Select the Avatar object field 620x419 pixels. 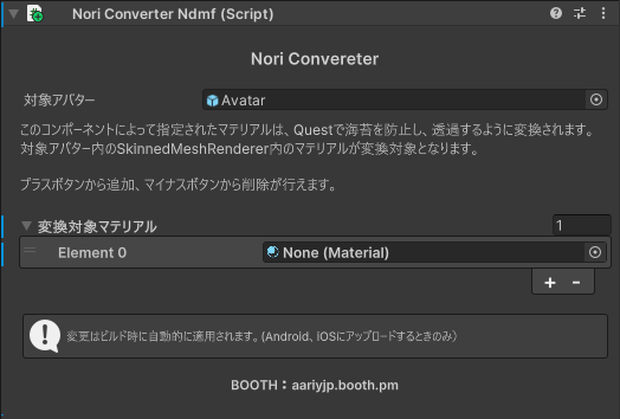pyautogui.click(x=405, y=100)
